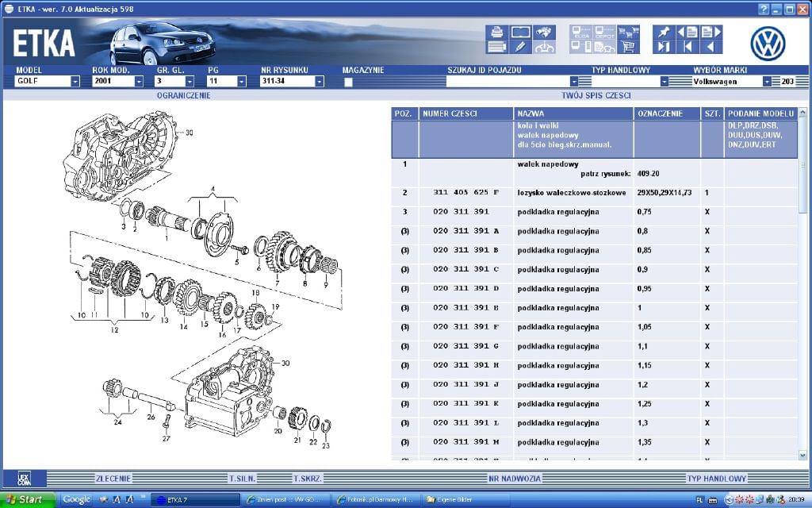812x508 pixels.
Task: Click the ZLECENIE button in bottom bar
Action: coord(113,479)
